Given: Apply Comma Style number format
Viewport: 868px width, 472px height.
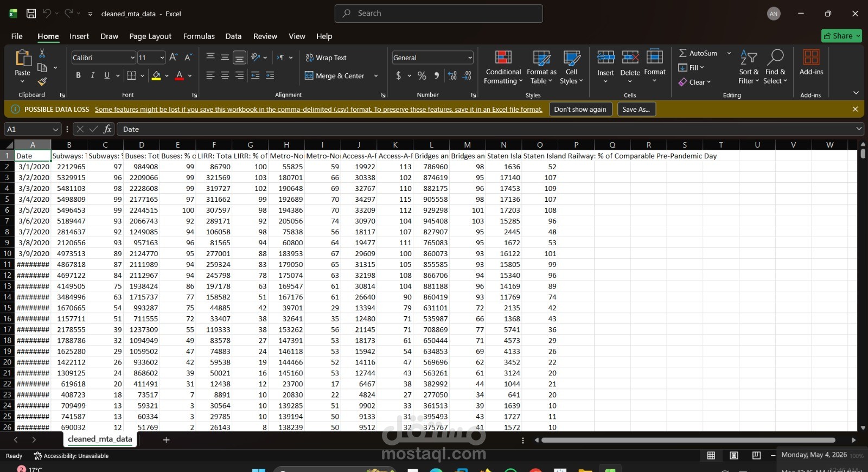Looking at the screenshot, I should [x=437, y=76].
